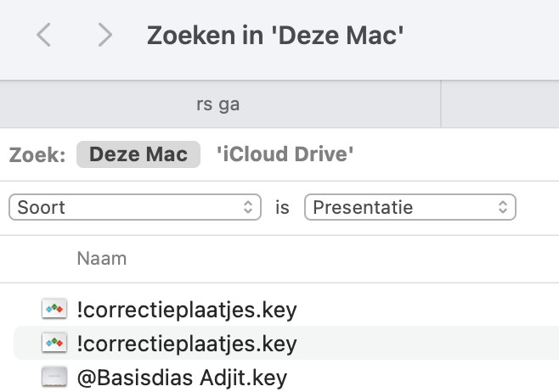Open the Presentatie type dropdown
This screenshot has width=559, height=392.
pos(409,207)
